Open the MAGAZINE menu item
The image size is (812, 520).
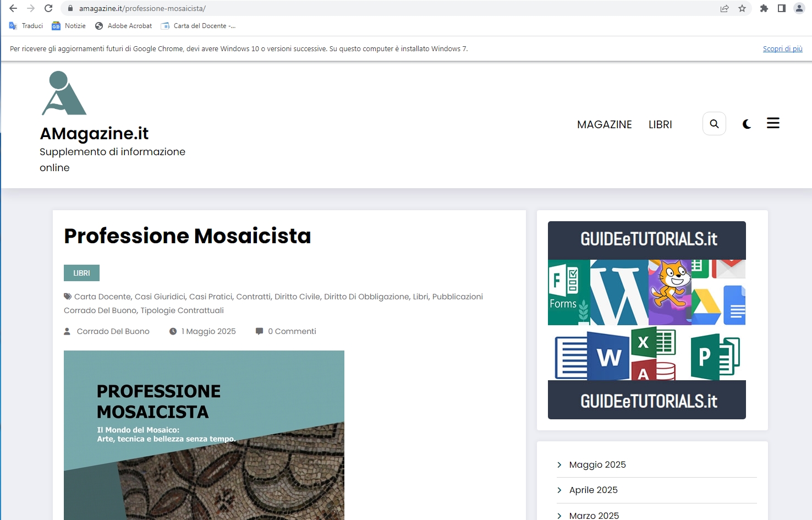[604, 124]
